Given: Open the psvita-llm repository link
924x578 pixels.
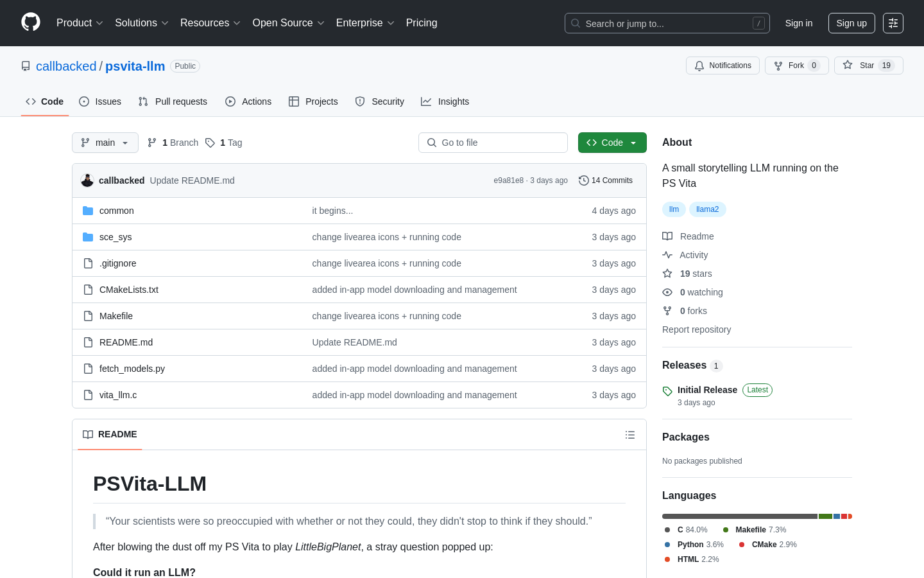Looking at the screenshot, I should (x=135, y=66).
